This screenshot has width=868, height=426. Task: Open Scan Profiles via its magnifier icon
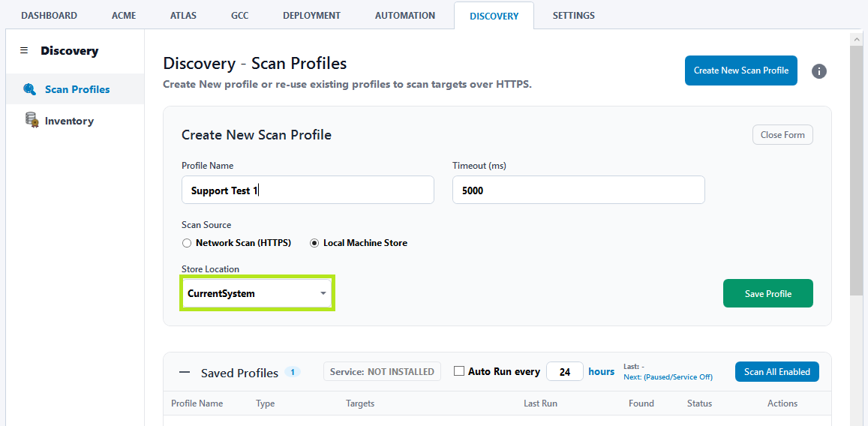point(30,89)
